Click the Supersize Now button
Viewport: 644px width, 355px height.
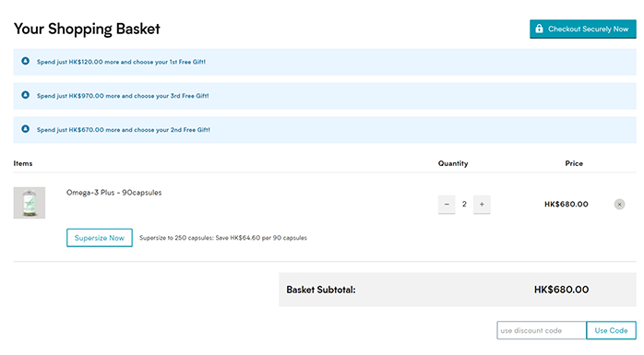[100, 238]
